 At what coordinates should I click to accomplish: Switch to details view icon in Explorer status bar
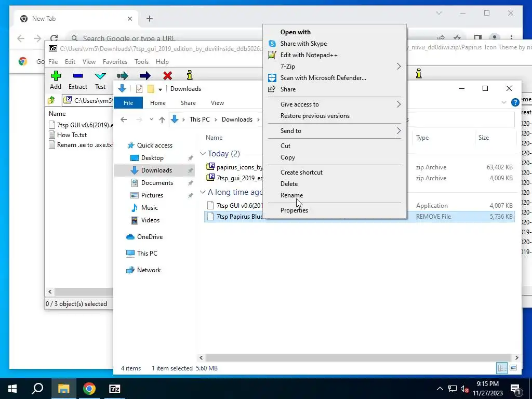[x=502, y=368]
